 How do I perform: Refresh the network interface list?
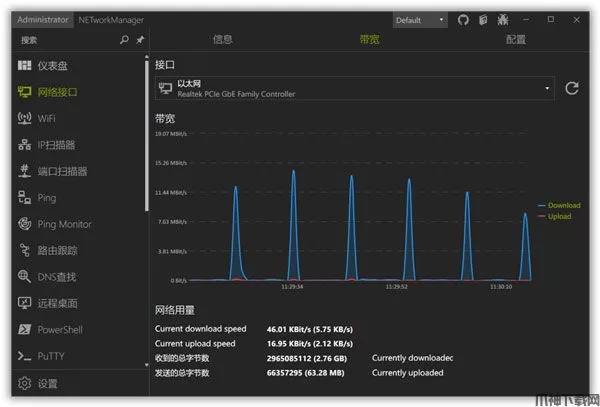pyautogui.click(x=572, y=89)
